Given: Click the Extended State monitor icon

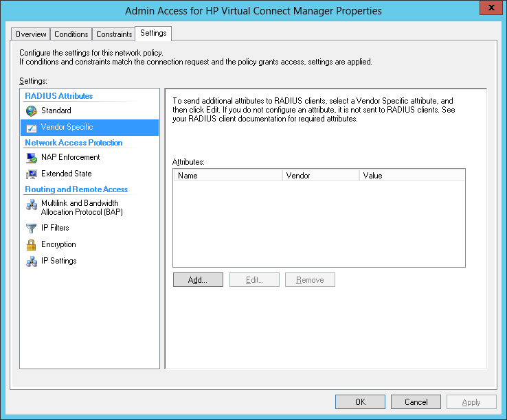Looking at the screenshot, I should click(x=31, y=174).
